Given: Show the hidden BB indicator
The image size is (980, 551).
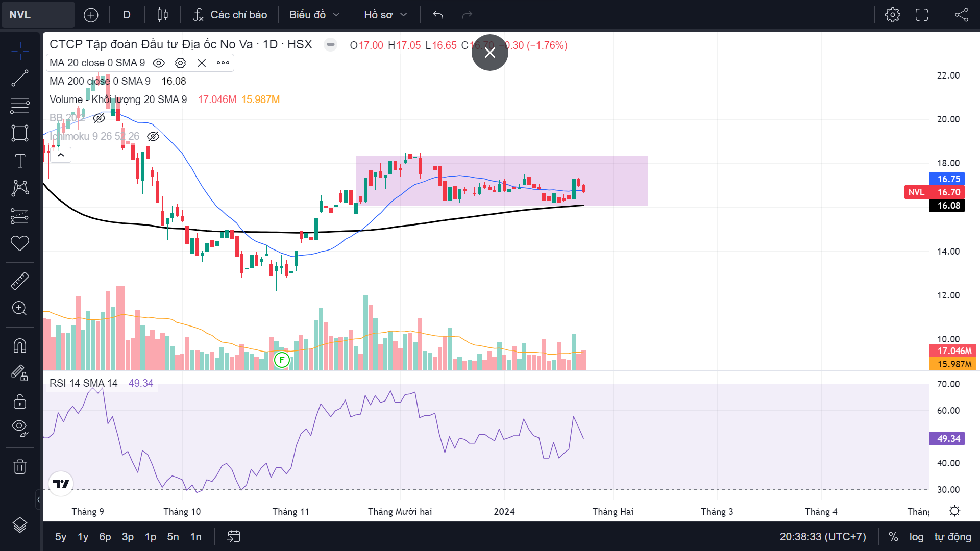Looking at the screenshot, I should click(99, 118).
